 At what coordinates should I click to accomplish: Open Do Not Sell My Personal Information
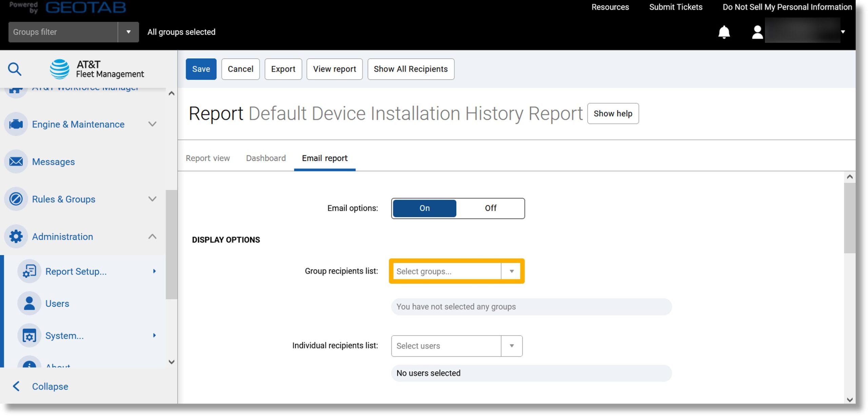tap(787, 7)
